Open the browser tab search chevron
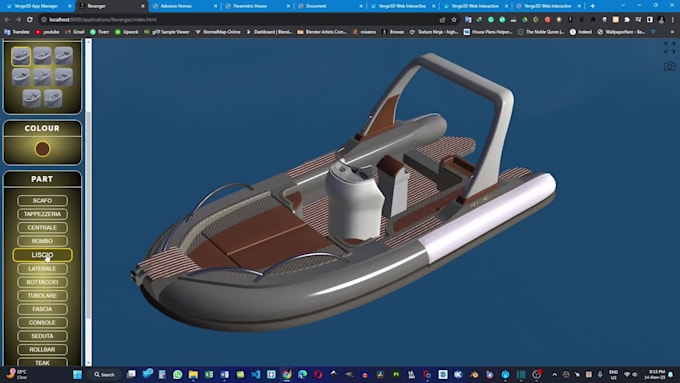This screenshot has width=680, height=383. [623, 5]
